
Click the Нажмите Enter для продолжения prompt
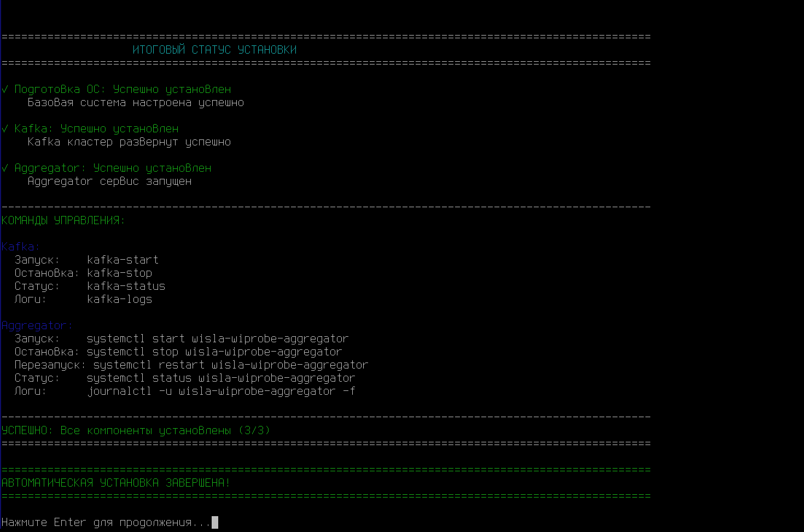(106, 522)
